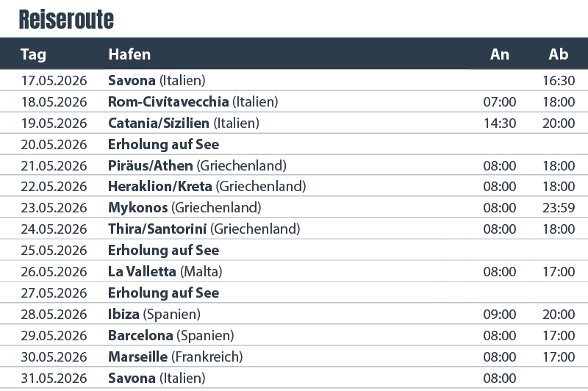Choose the Marseille port entry
Viewport: 588px width, 391px height.
pyautogui.click(x=137, y=357)
